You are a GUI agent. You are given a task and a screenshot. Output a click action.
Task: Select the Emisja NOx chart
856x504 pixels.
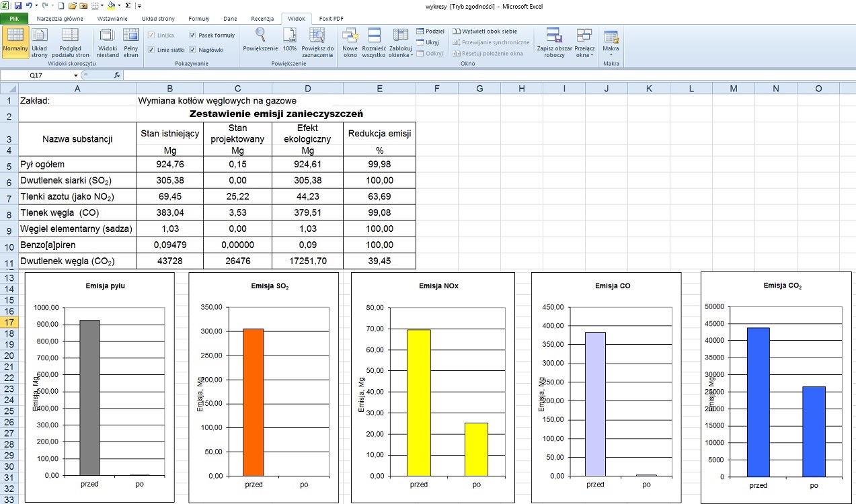click(x=432, y=388)
